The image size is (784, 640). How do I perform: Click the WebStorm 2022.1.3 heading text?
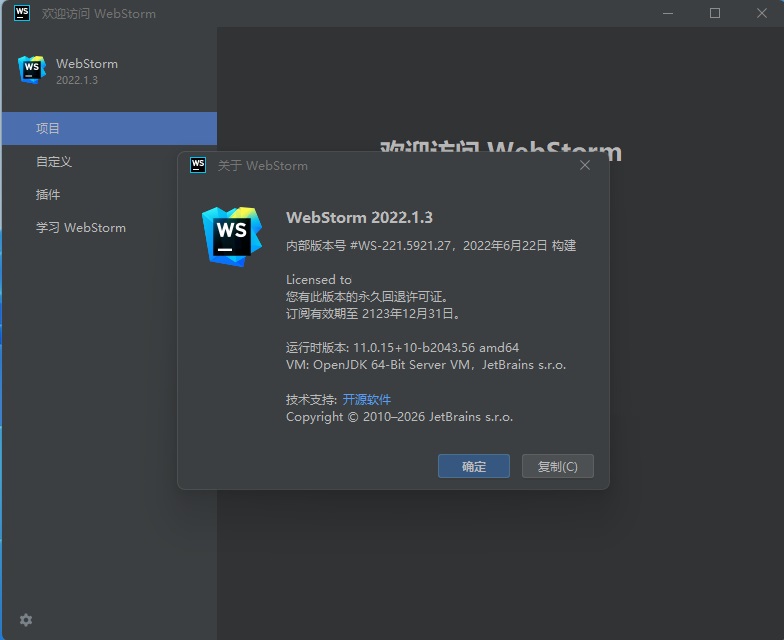[360, 218]
